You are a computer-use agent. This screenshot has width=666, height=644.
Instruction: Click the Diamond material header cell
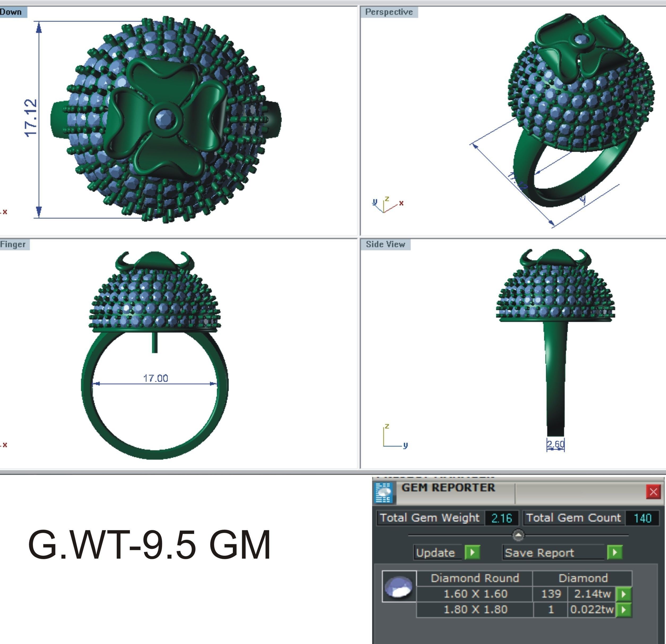click(x=583, y=578)
